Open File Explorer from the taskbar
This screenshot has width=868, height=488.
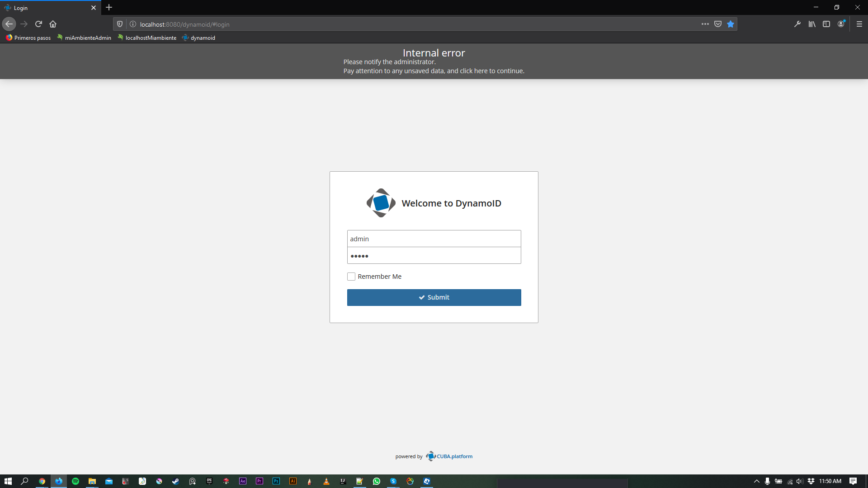(92, 481)
